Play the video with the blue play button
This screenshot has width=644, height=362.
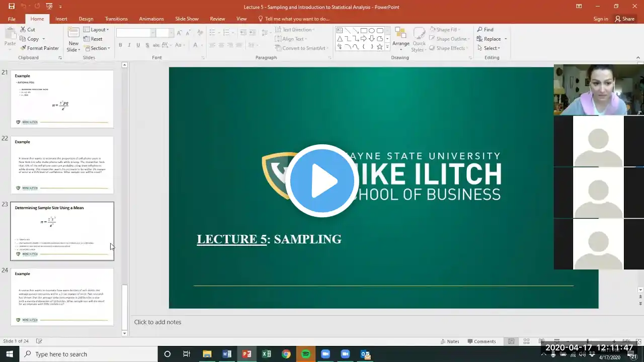click(321, 180)
